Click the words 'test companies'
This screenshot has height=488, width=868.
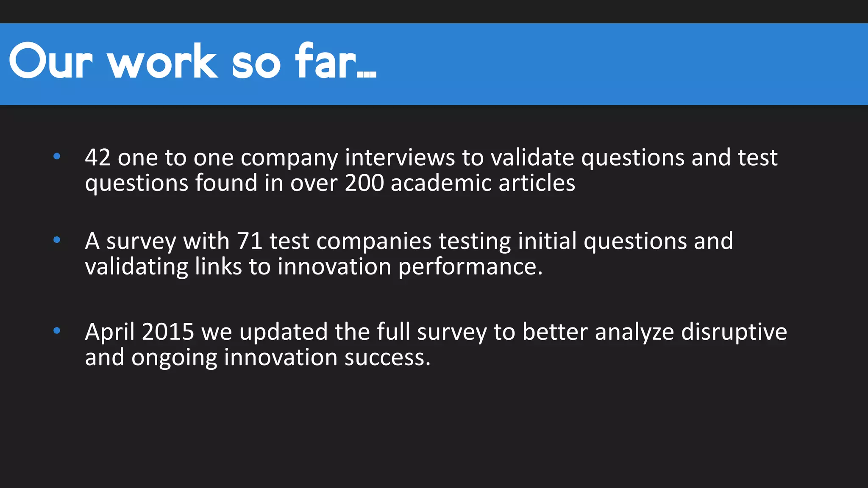(x=350, y=241)
